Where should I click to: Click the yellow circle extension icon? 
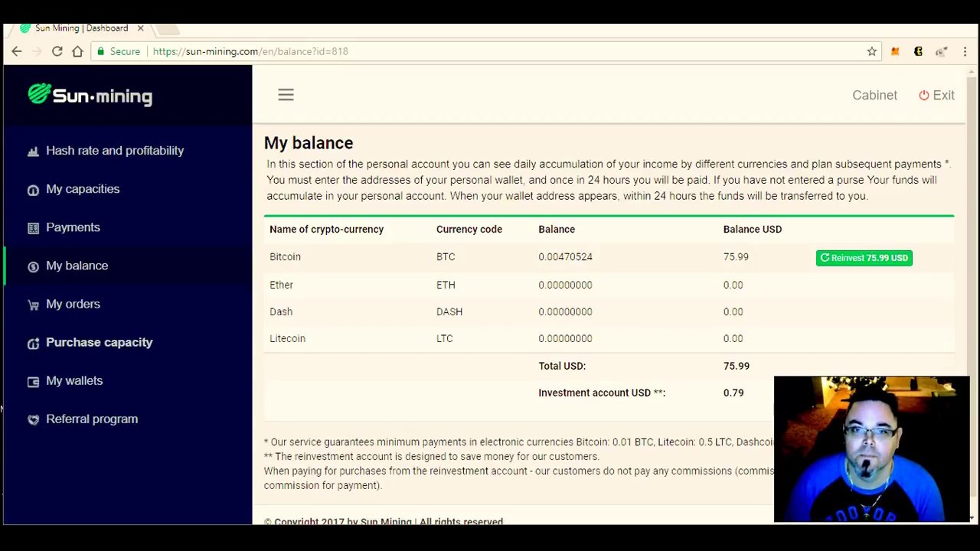(918, 51)
